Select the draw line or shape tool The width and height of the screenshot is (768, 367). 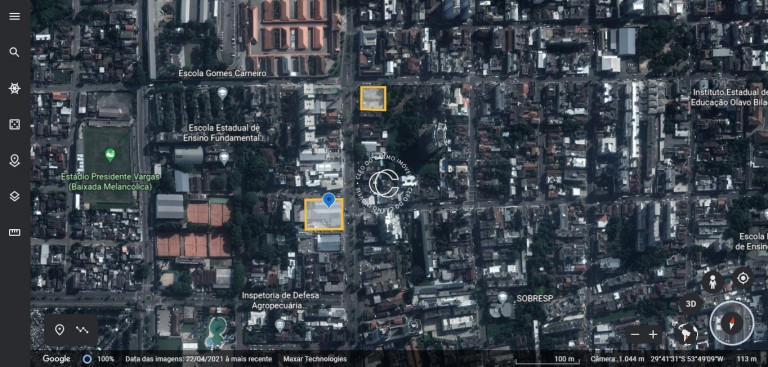click(82, 330)
